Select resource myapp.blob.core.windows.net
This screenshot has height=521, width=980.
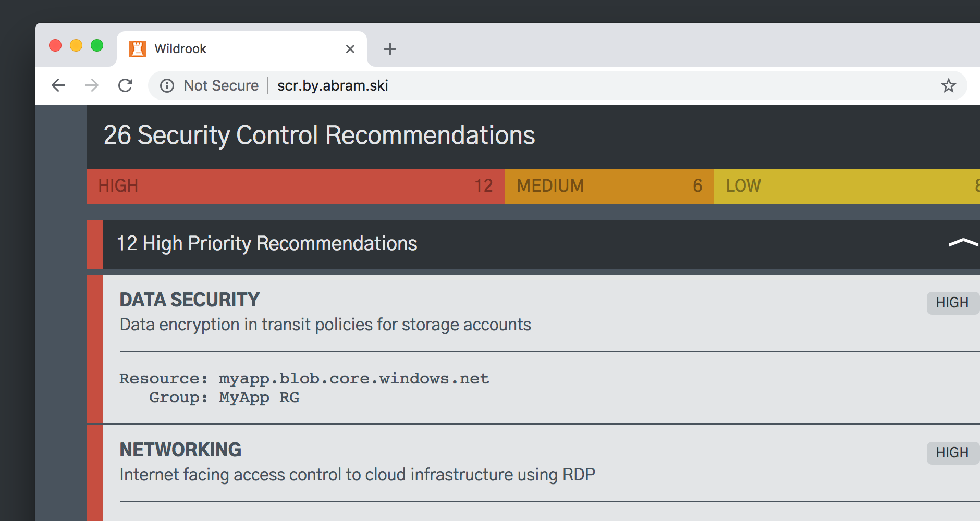(354, 378)
